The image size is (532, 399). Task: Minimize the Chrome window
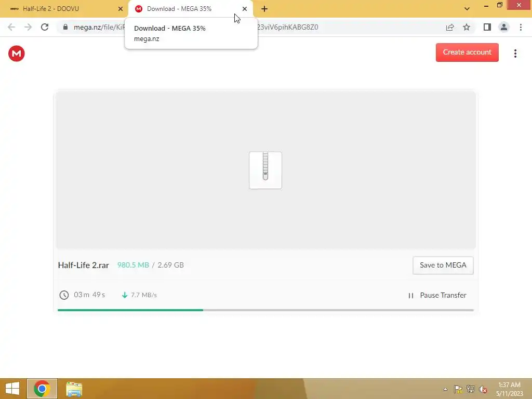pyautogui.click(x=486, y=5)
